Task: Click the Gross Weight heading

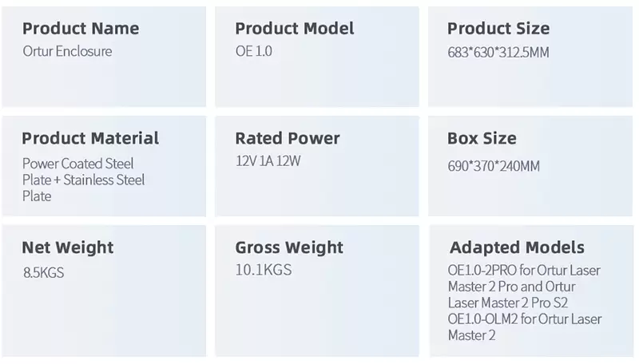Action: pos(288,247)
